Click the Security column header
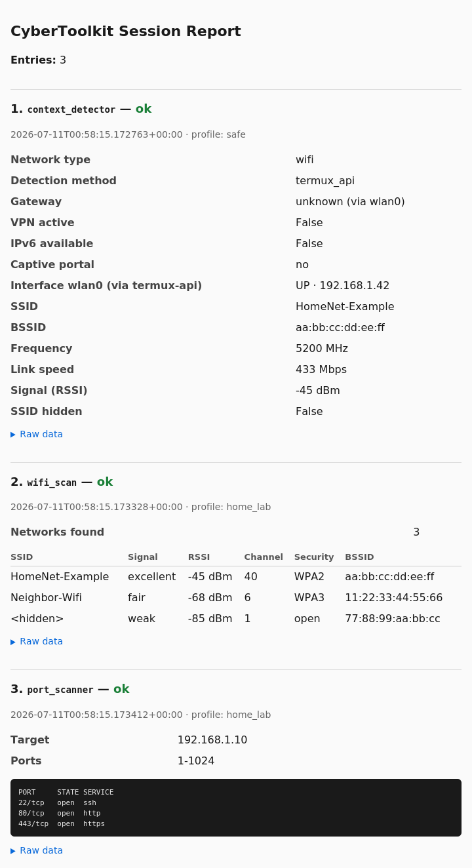The width and height of the screenshot is (472, 868). (x=314, y=557)
